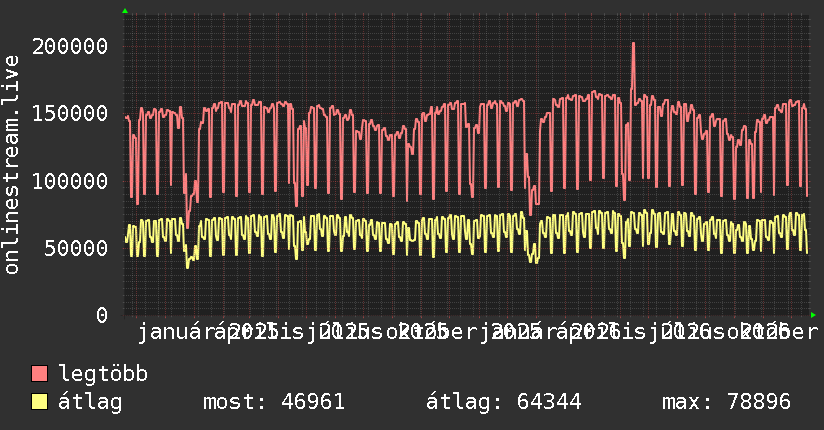
Task: Click the yellow átlag legend color swatch
Action: point(39,402)
